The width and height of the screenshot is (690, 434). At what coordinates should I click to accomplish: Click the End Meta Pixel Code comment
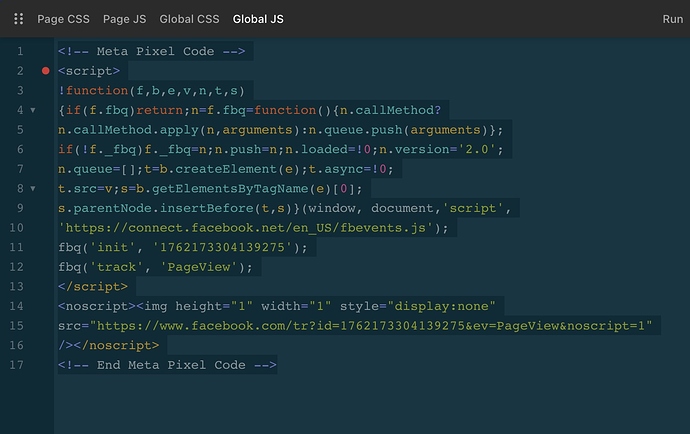click(167, 365)
